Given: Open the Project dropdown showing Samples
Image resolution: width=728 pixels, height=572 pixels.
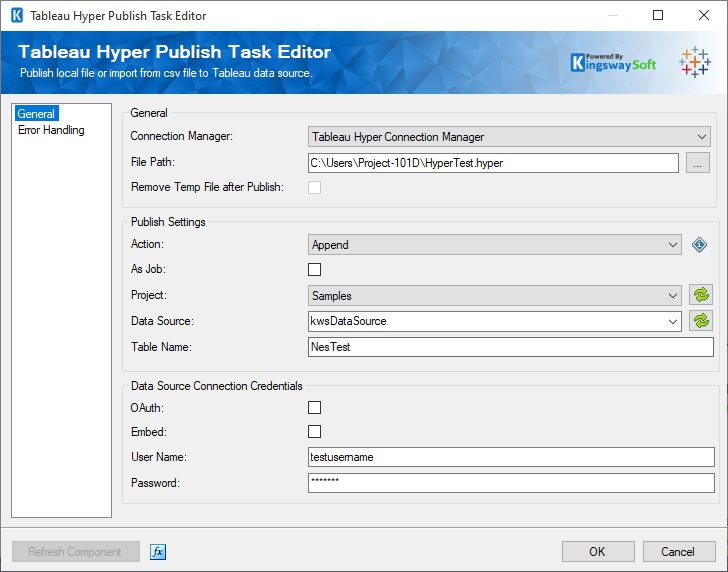Looking at the screenshot, I should tap(494, 296).
